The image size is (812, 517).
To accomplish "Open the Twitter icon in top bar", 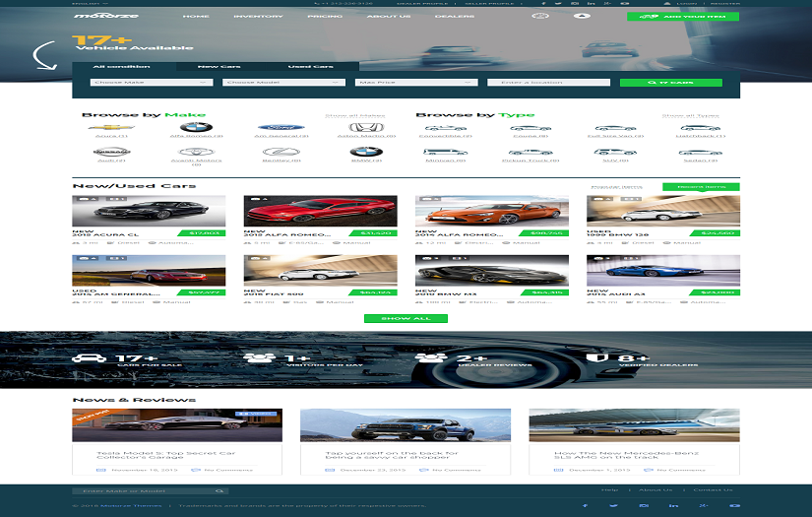I will click(x=558, y=3).
